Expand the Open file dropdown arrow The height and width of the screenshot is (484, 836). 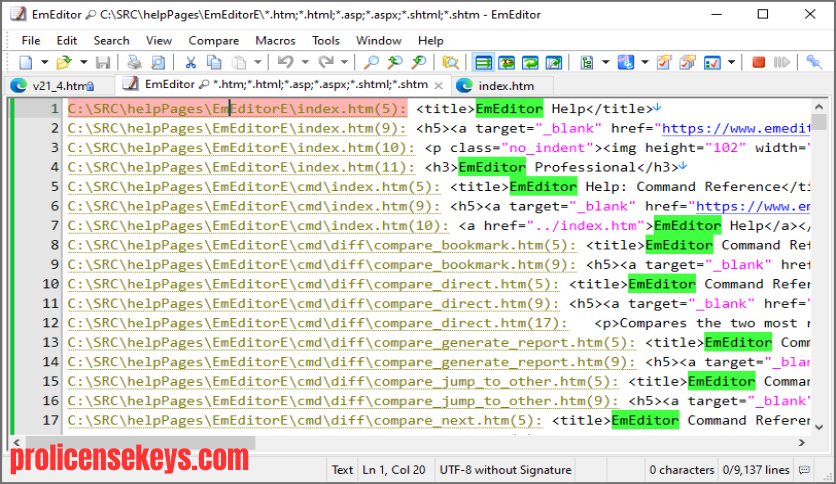point(84,62)
